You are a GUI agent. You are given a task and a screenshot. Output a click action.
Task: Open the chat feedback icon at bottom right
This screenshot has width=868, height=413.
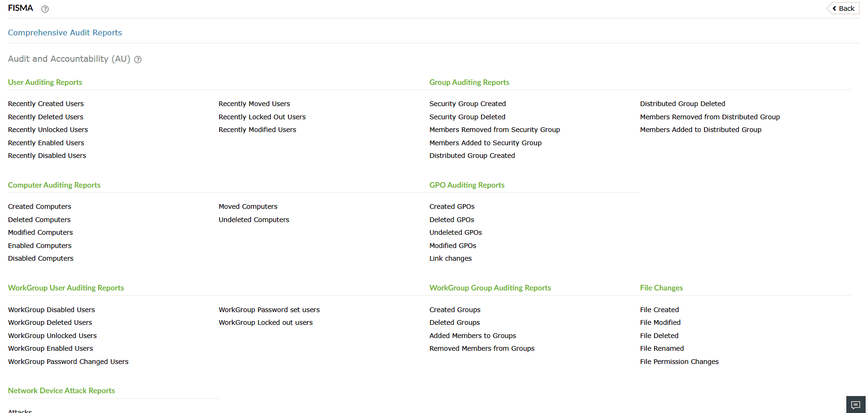pos(856,405)
